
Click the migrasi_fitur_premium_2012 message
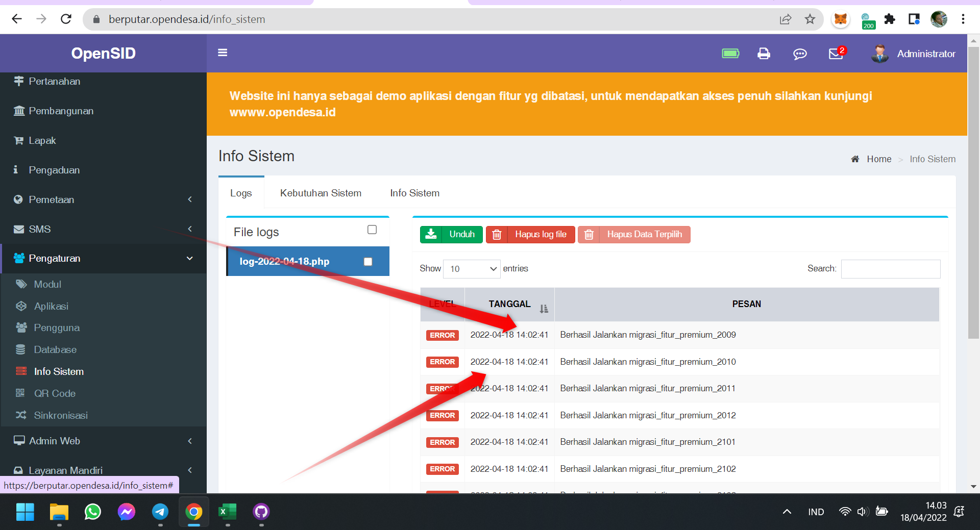click(648, 415)
